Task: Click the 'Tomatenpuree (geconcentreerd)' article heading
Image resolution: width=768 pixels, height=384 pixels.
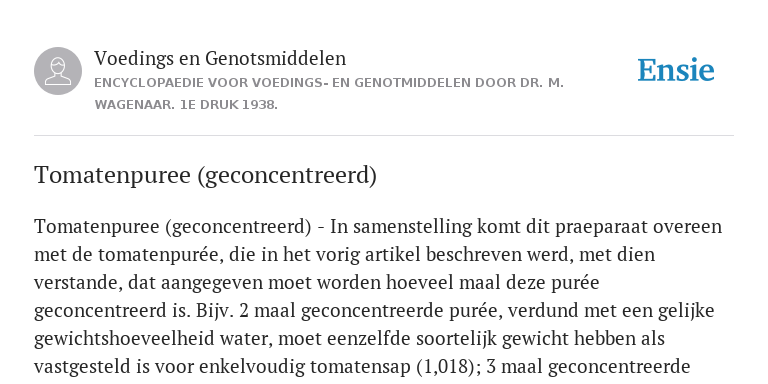Action: [205, 175]
